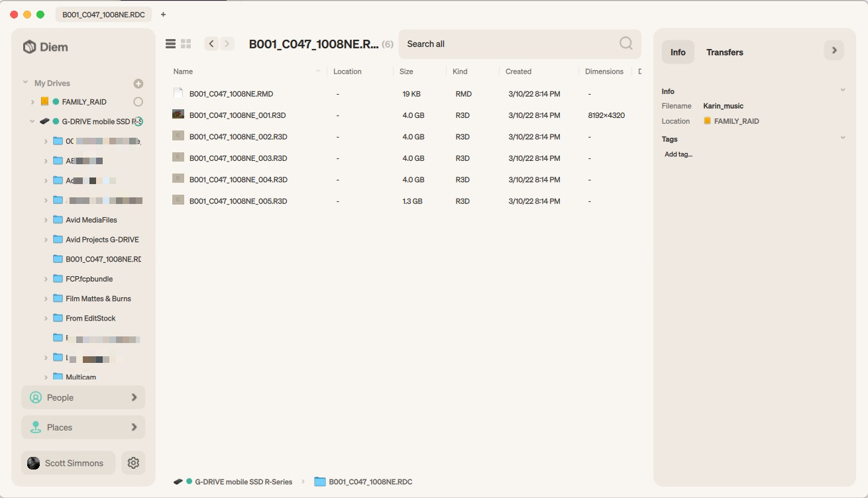Switch to grid view layout

click(x=186, y=44)
